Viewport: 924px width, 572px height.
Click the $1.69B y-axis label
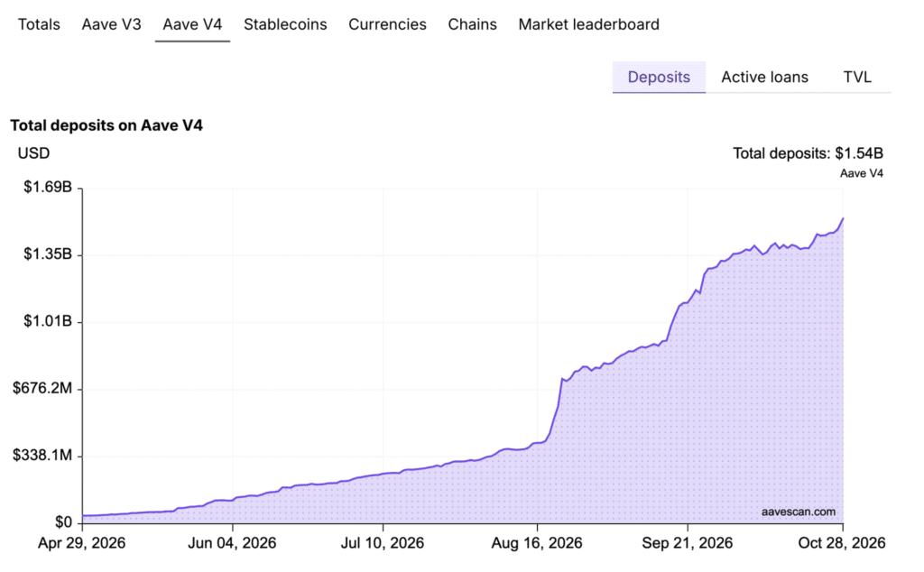point(48,188)
